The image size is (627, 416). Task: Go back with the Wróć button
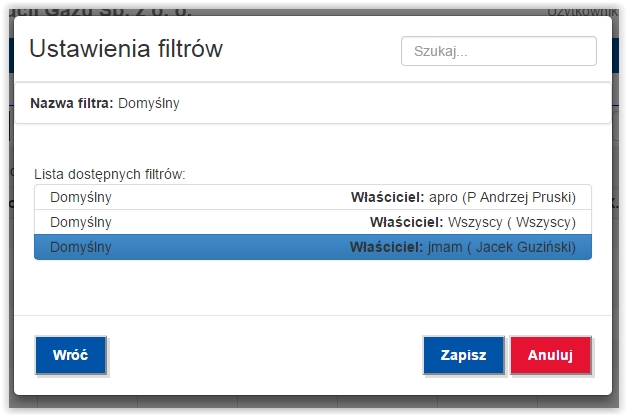71,355
